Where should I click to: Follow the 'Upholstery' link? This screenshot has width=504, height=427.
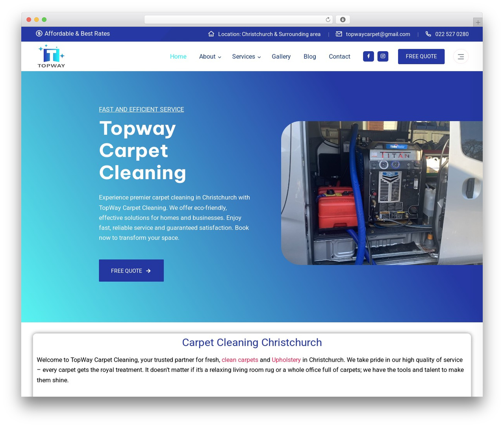point(286,360)
